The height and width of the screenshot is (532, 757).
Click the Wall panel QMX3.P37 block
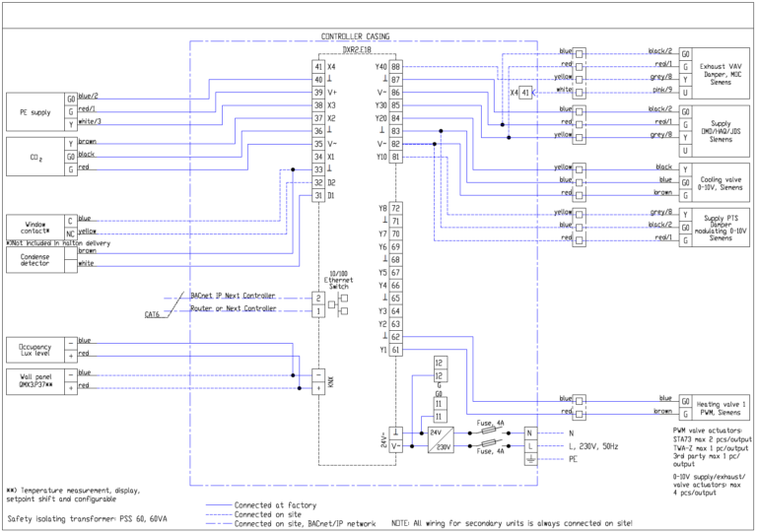click(x=35, y=379)
